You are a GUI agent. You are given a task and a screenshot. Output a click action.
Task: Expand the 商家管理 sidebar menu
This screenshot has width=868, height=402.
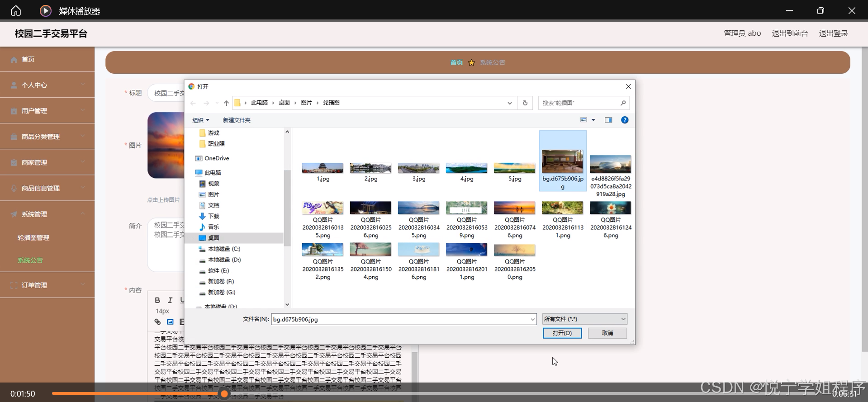click(47, 162)
